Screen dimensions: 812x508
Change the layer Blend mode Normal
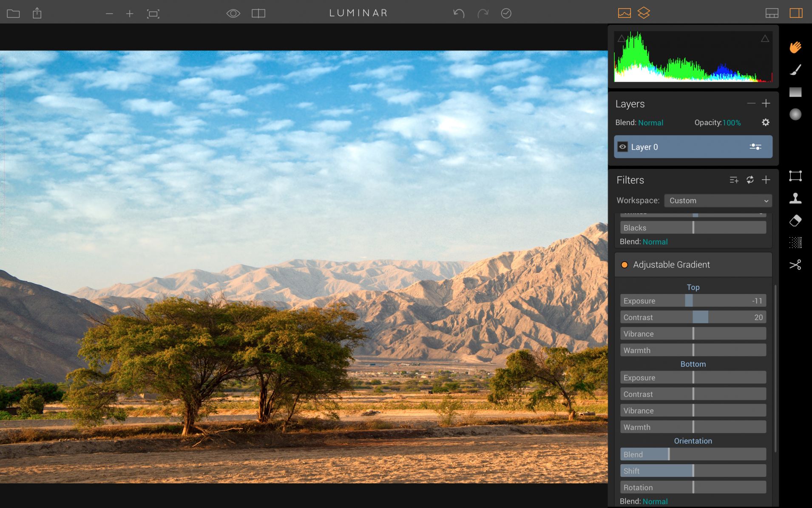tap(650, 123)
